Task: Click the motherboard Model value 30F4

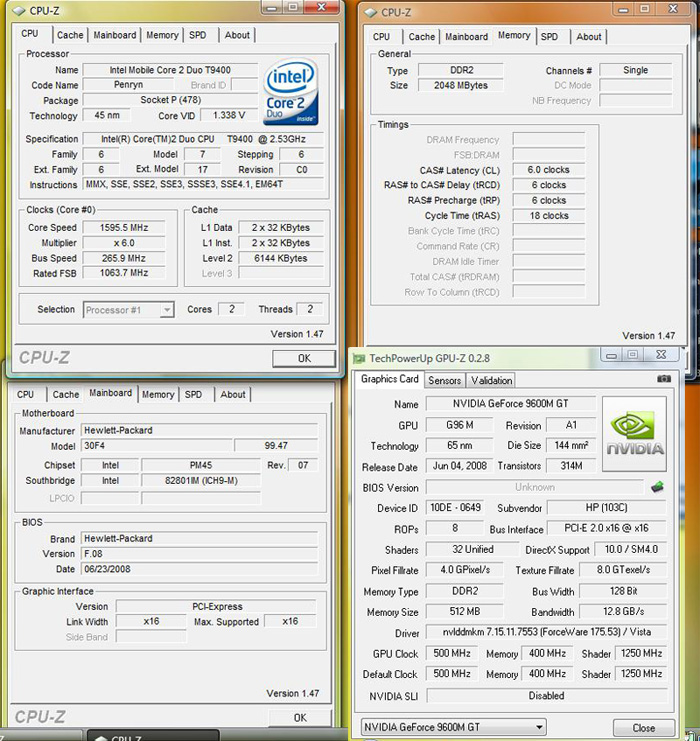Action: (x=156, y=446)
